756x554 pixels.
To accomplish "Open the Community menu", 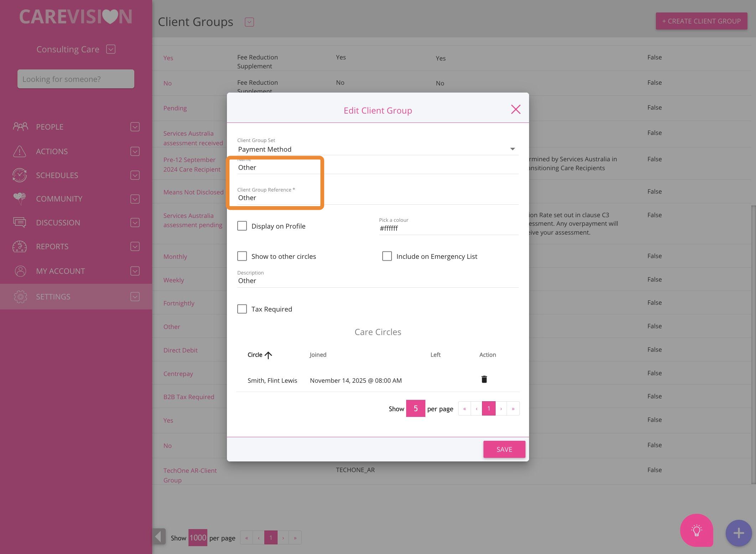I will click(x=59, y=199).
